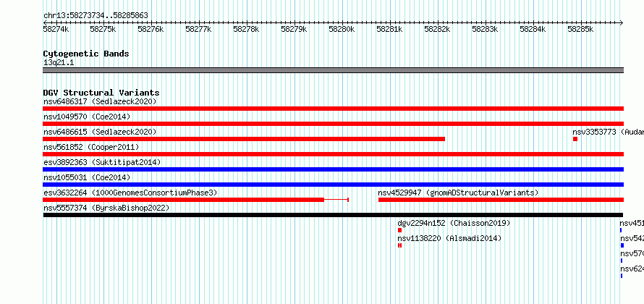Image resolution: width=644 pixels, height=304 pixels.
Task: Click the 58275k ruler position
Action: tap(103, 29)
